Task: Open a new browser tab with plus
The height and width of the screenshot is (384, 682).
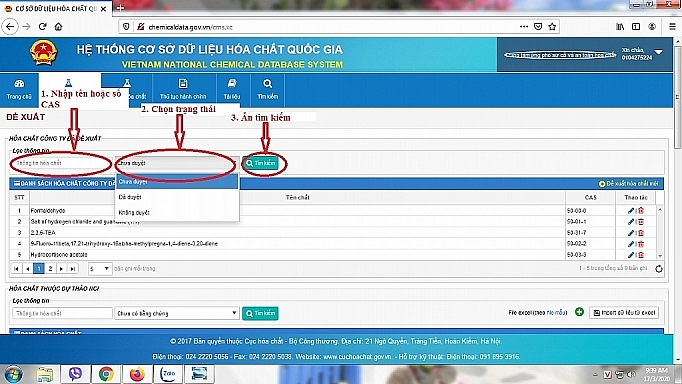Action: click(120, 7)
